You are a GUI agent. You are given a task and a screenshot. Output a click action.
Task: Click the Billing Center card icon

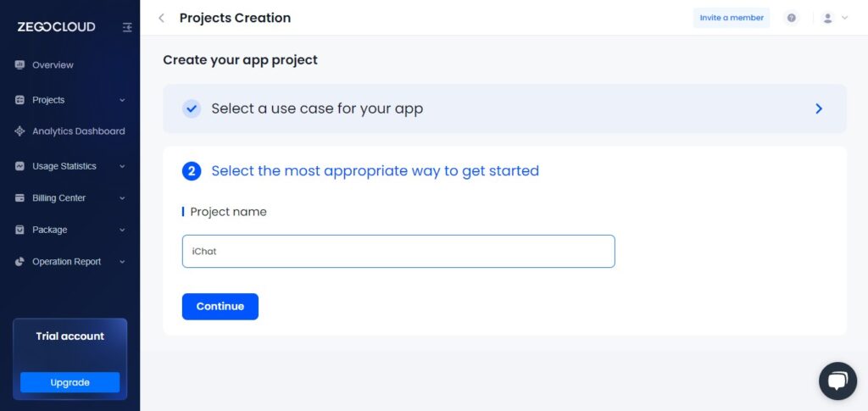(20, 198)
